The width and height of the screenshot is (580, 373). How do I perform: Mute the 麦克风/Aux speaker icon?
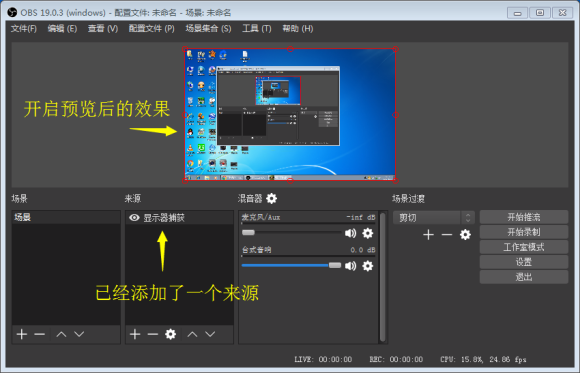[x=350, y=233]
